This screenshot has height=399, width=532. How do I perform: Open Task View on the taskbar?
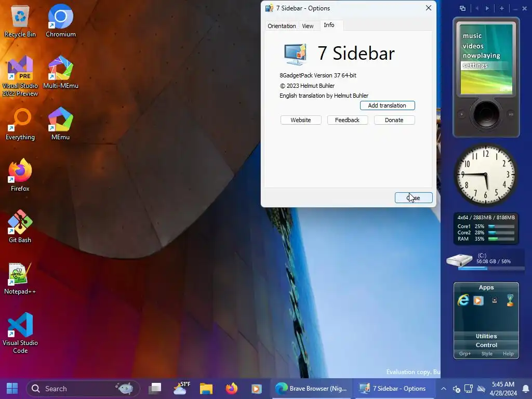click(x=155, y=389)
